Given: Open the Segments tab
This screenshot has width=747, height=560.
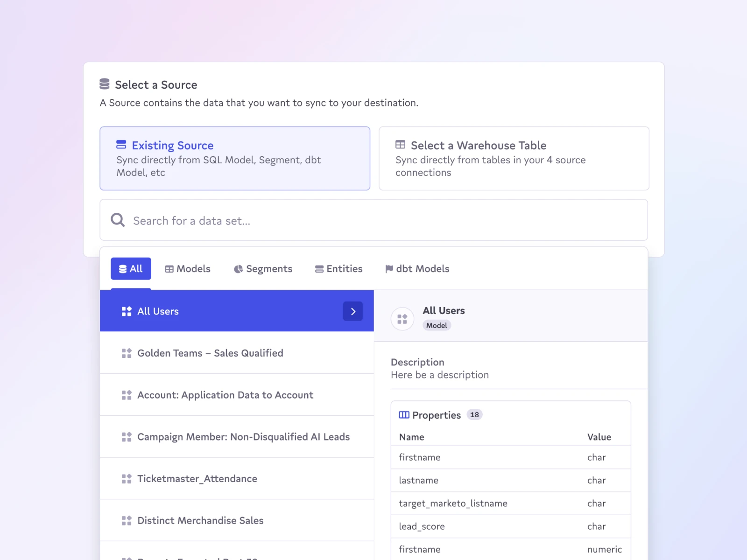Looking at the screenshot, I should (263, 269).
